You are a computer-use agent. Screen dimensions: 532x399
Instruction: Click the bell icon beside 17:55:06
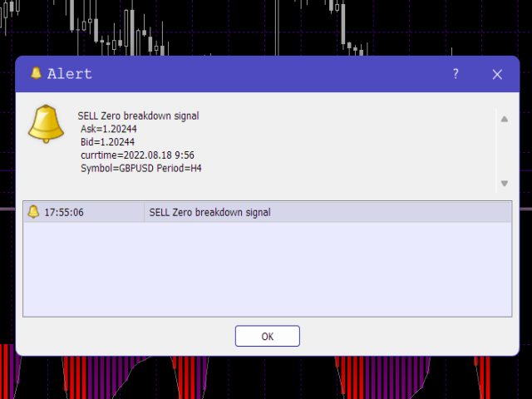coord(33,212)
